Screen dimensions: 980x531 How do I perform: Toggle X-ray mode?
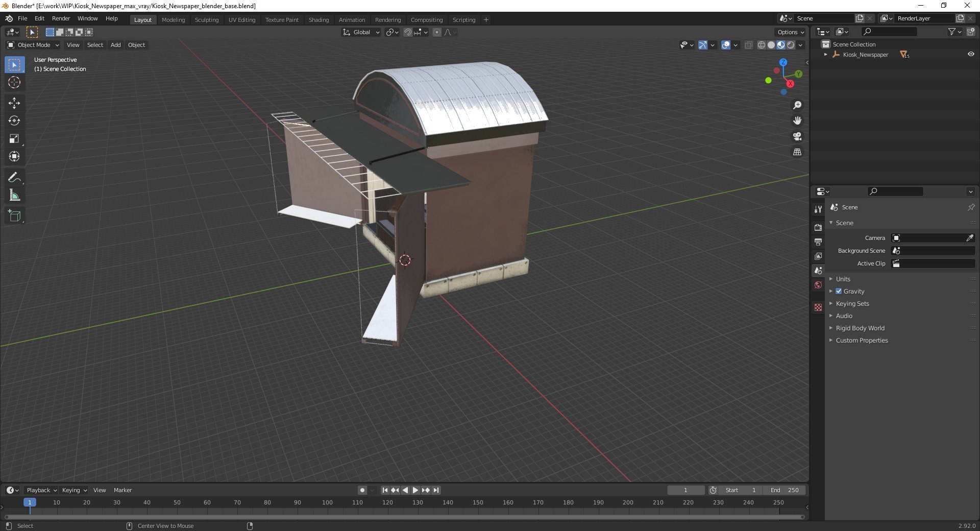click(749, 45)
